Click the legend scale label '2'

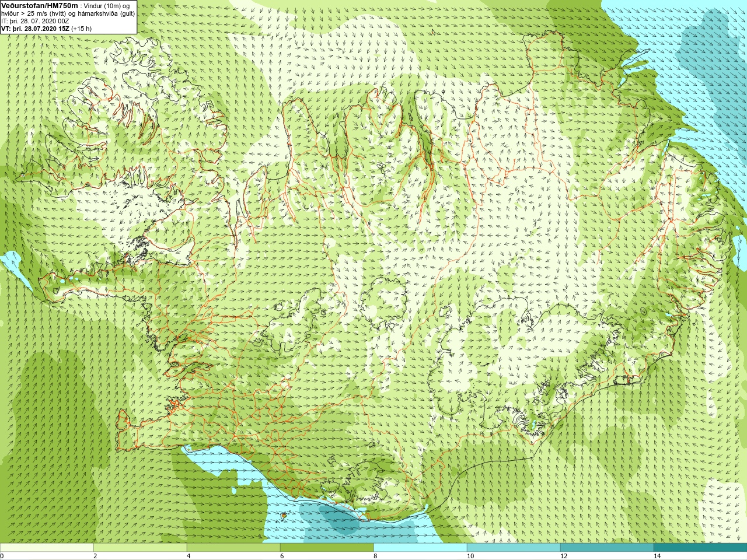click(95, 556)
